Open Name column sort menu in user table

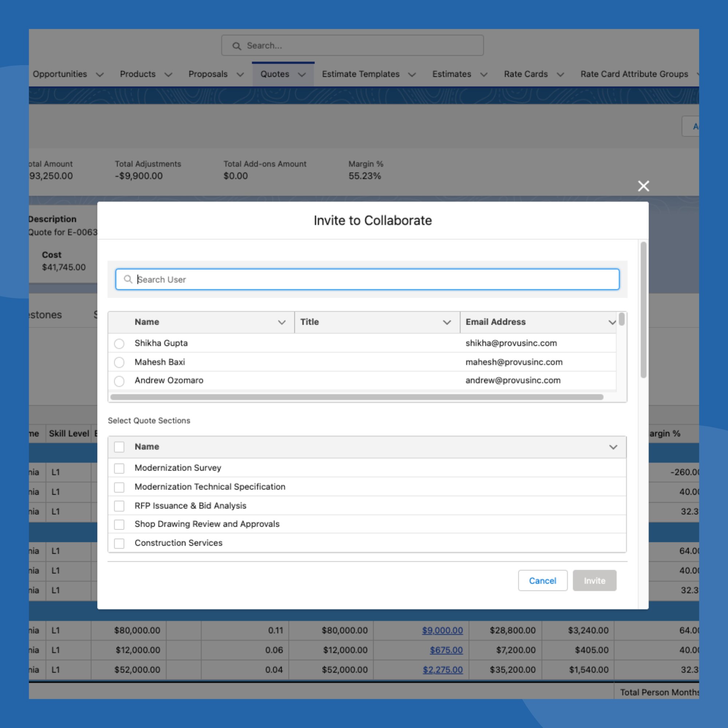[281, 322]
